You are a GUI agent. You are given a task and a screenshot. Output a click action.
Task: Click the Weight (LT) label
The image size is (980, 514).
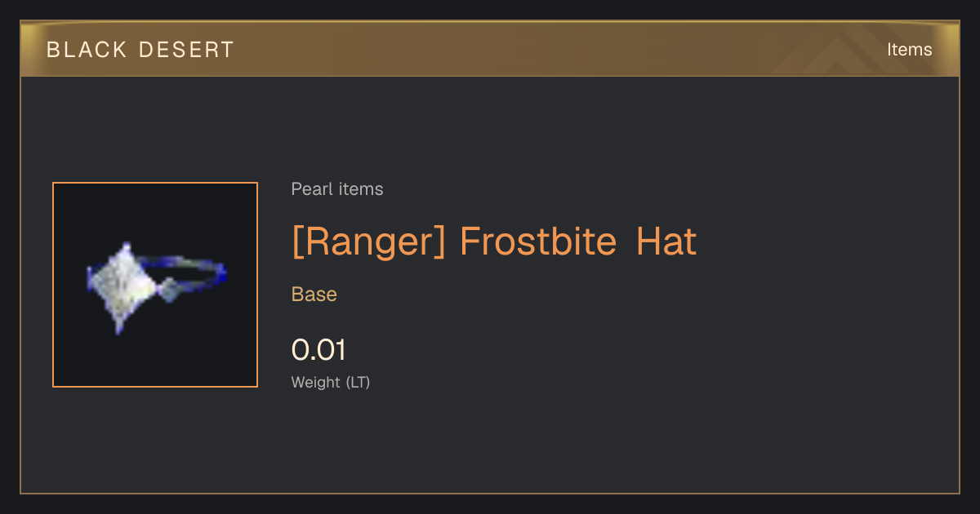331,382
